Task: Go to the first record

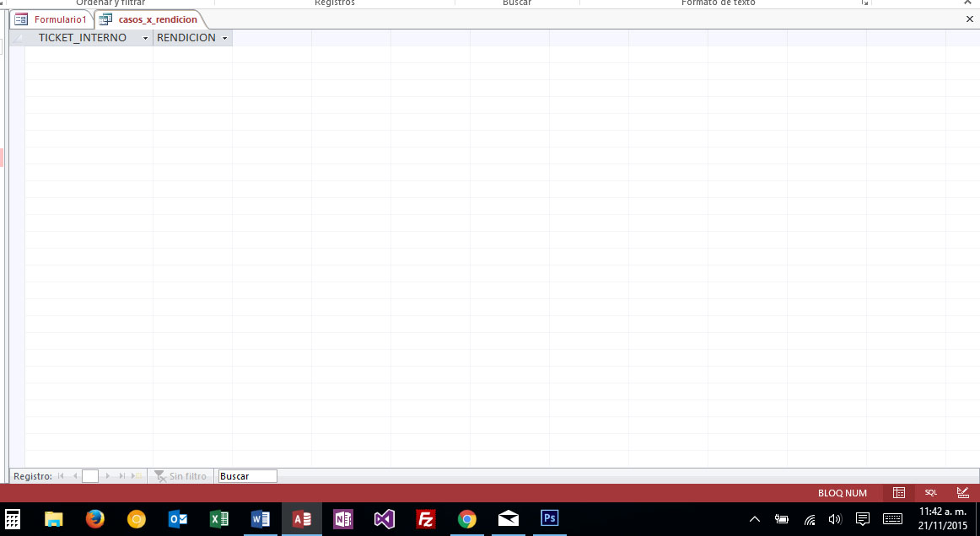Action: coord(61,476)
